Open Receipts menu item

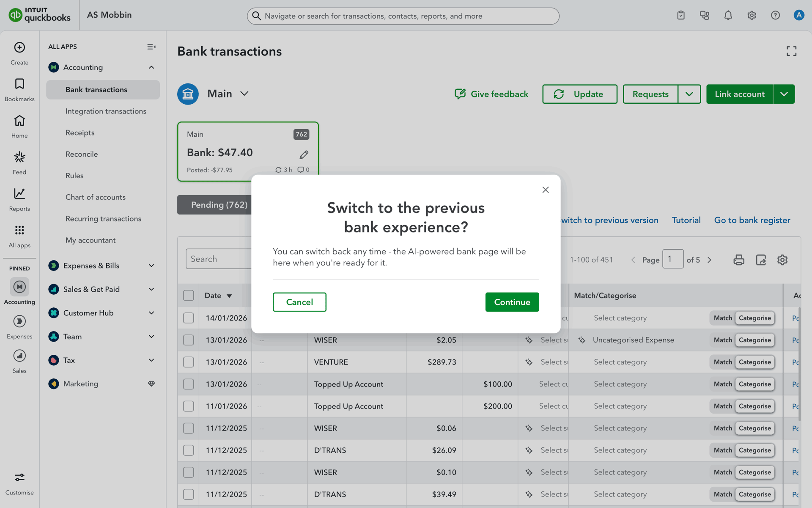click(80, 133)
